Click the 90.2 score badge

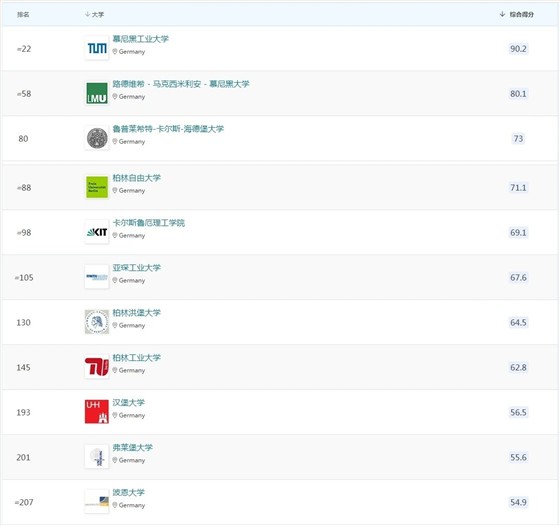[x=518, y=49]
